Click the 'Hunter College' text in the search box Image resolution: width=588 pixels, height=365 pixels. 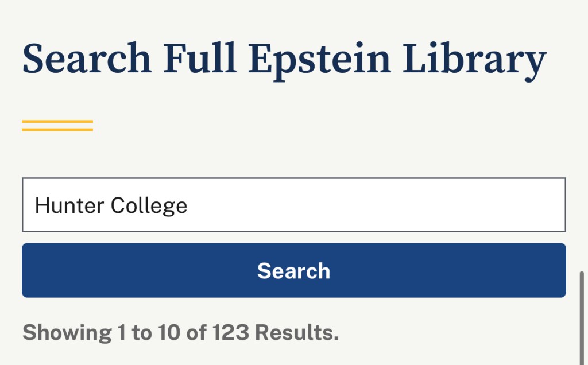click(111, 205)
